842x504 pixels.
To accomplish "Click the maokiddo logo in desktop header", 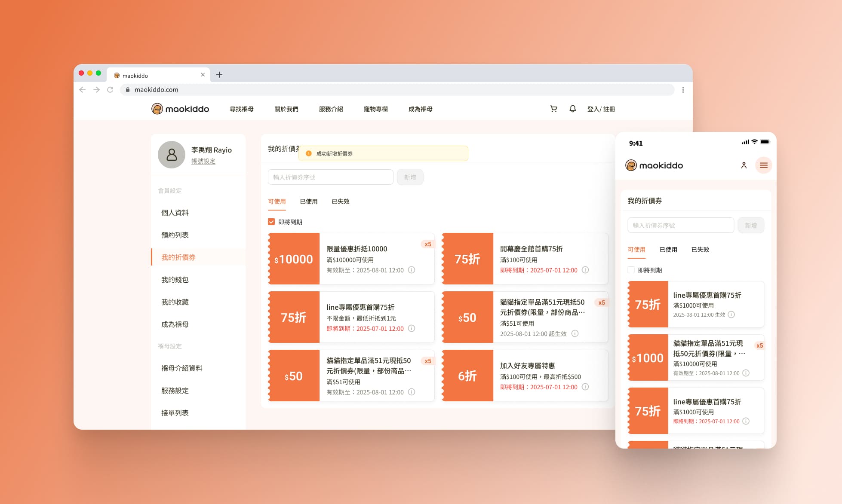I will pos(180,109).
